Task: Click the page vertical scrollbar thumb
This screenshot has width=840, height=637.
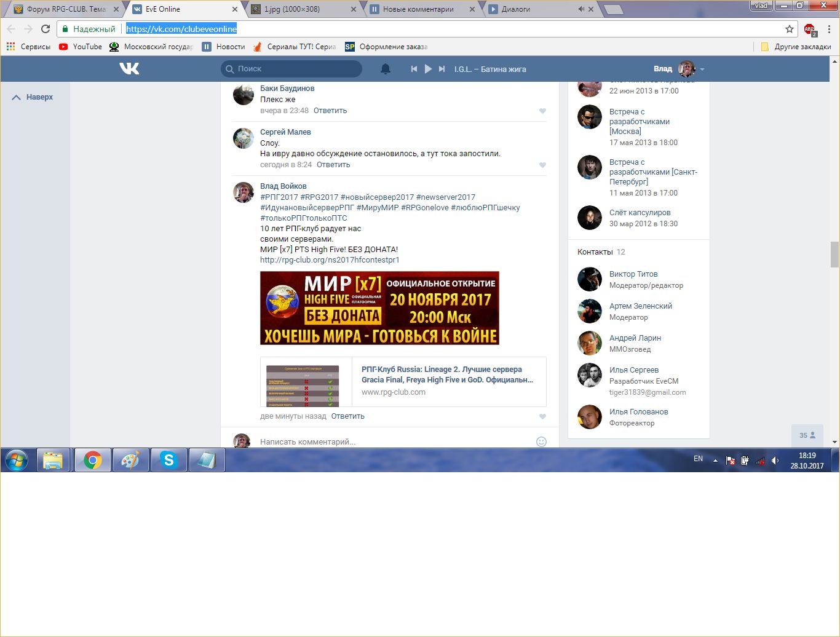Action: pyautogui.click(x=834, y=255)
